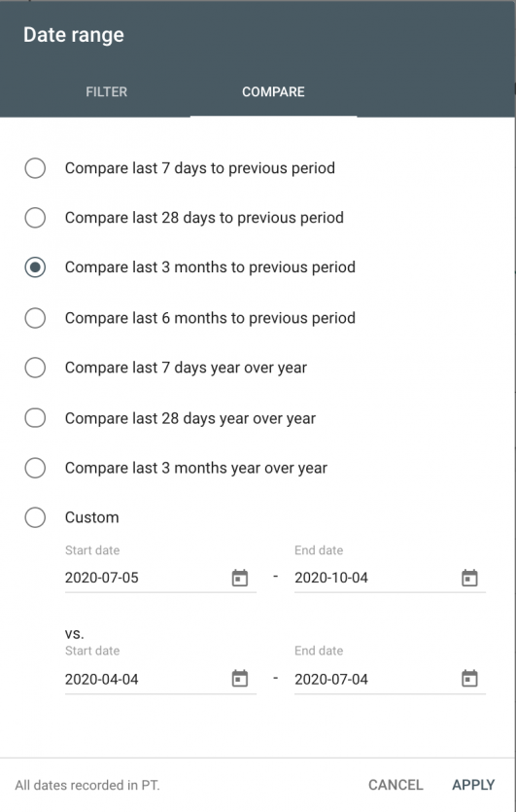Open calendar picker for first start date

coord(240,578)
